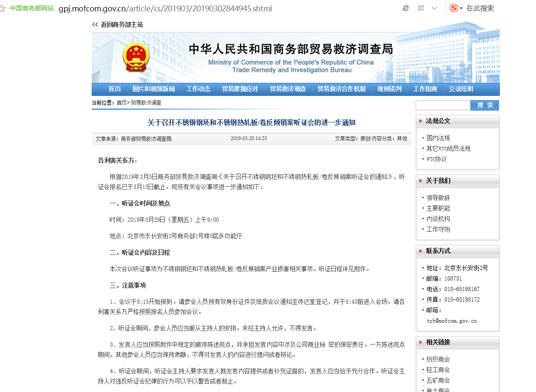
Task: Focus the 在此搜索 browser search box
Action: 480,8
